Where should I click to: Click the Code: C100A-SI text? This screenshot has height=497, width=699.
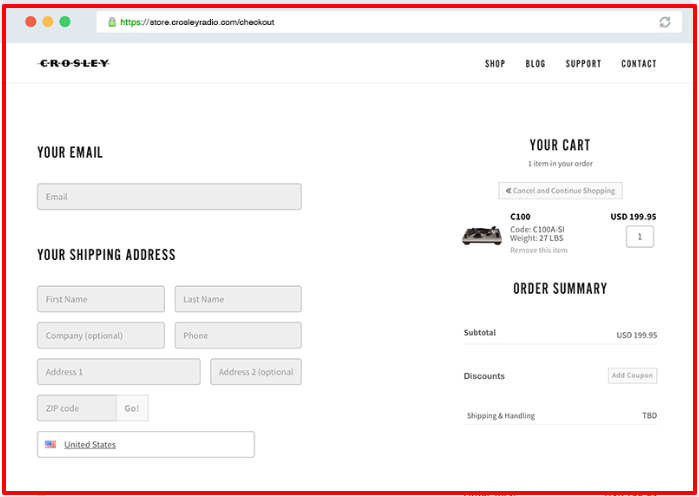tap(537, 230)
